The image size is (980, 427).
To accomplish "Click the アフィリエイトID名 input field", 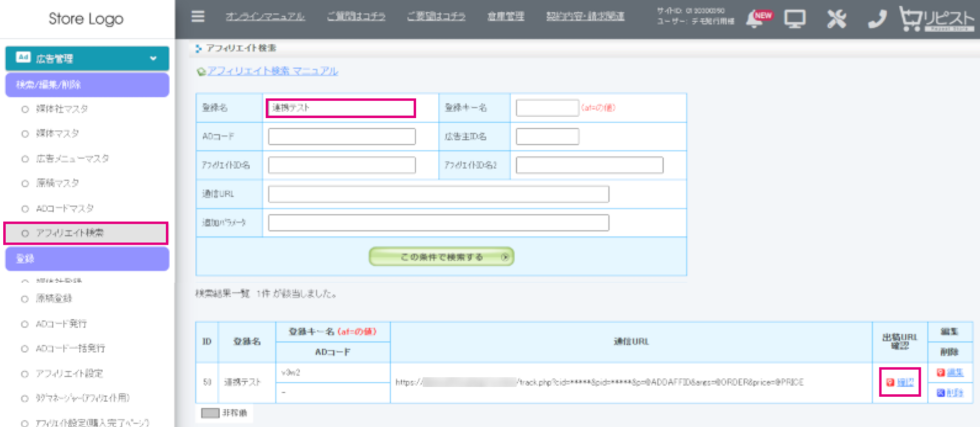I will (342, 165).
